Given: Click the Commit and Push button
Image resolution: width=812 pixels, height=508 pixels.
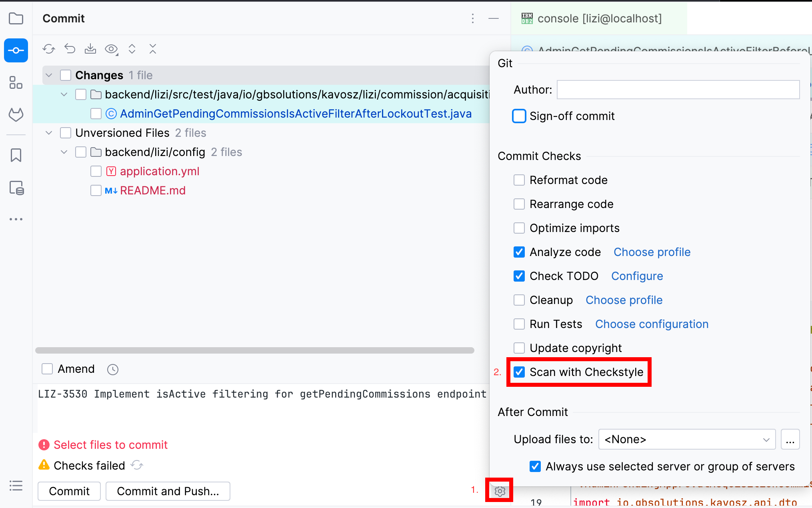Looking at the screenshot, I should [x=168, y=491].
